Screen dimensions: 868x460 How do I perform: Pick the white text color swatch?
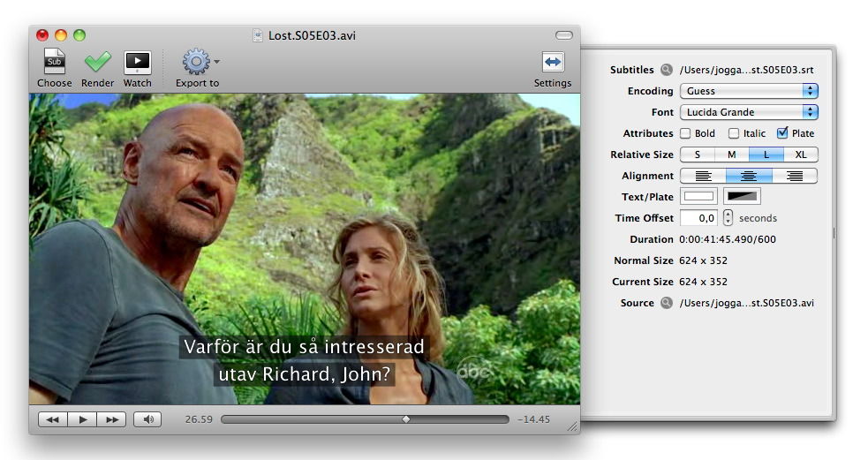point(698,196)
